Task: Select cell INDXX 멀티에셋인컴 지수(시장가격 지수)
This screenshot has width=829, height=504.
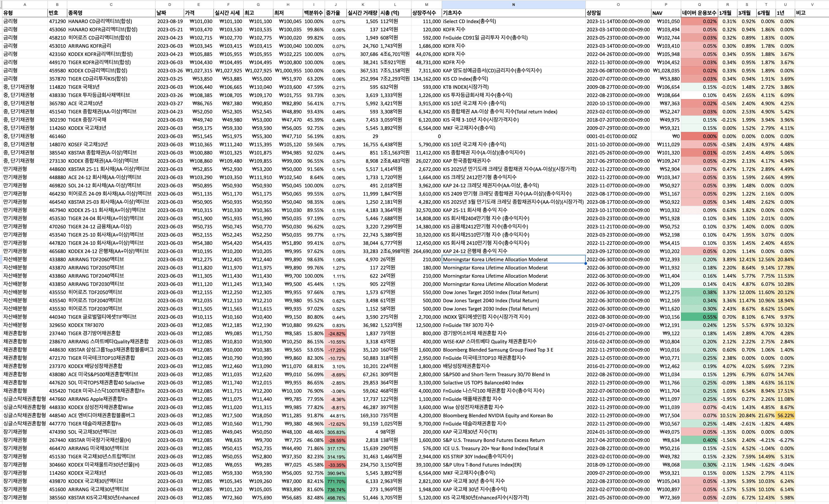Action: 513,317
